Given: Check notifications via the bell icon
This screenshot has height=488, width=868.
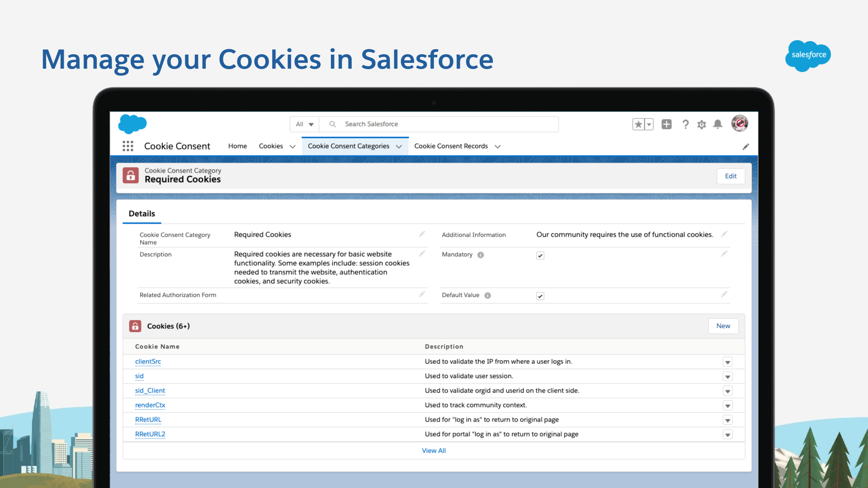Looking at the screenshot, I should tap(718, 124).
